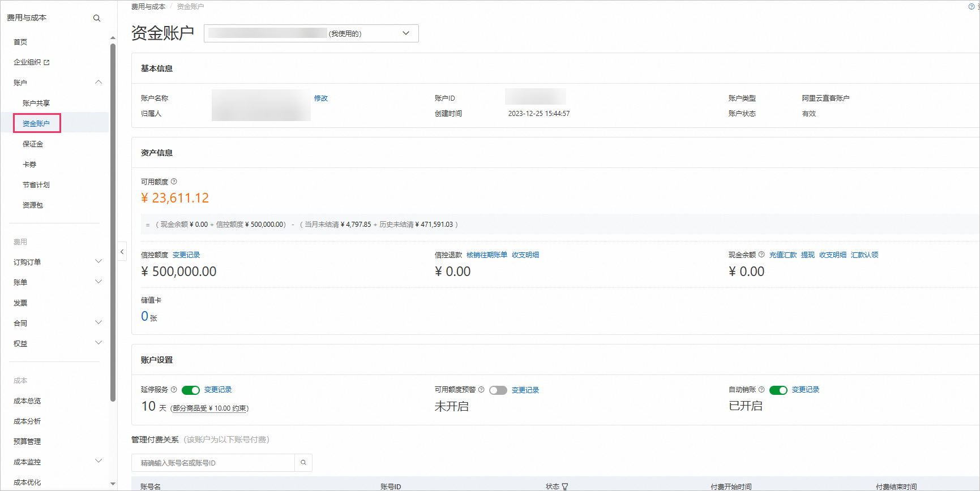Open 卡券 in sidebar
This screenshot has width=980, height=491.
coord(29,164)
